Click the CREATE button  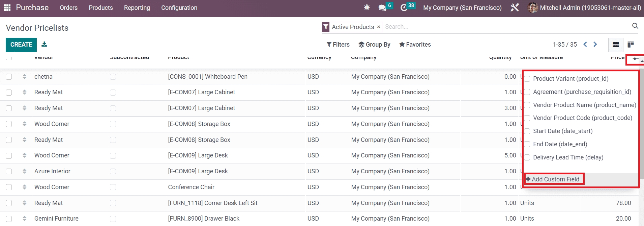tap(21, 45)
